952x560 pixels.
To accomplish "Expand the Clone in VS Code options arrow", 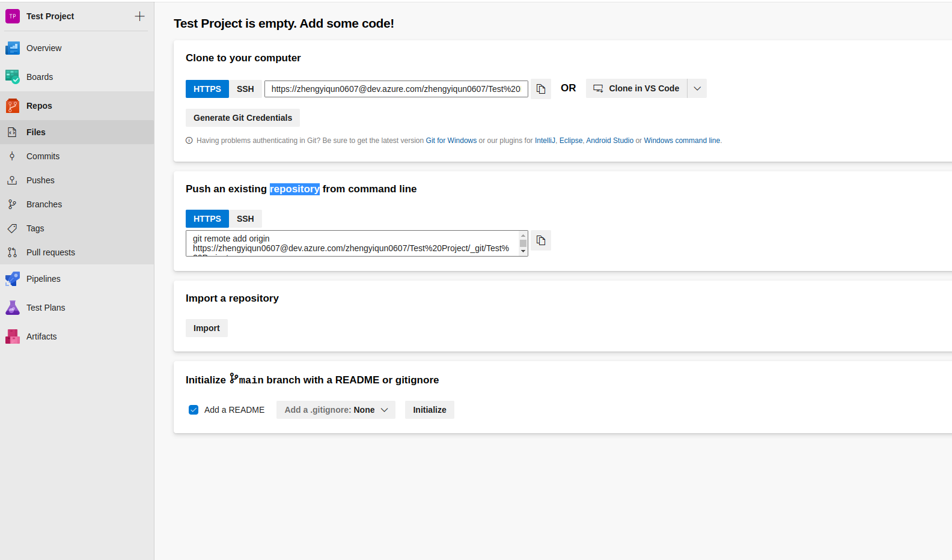I will coord(697,88).
